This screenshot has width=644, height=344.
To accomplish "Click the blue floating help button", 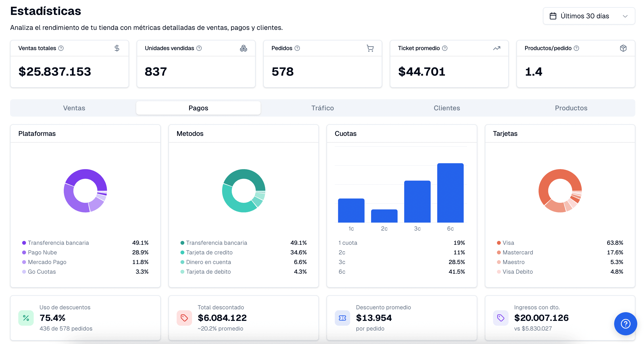I will (625, 324).
